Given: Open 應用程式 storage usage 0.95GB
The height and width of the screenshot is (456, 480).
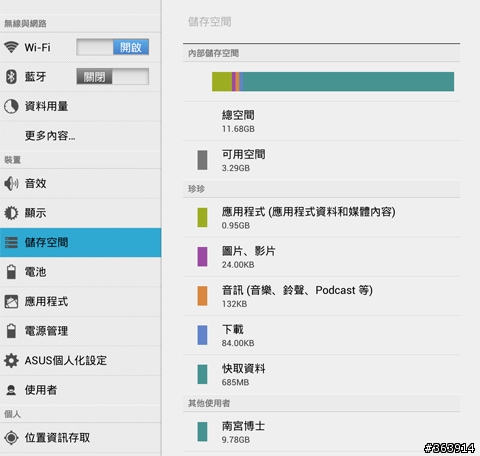Looking at the screenshot, I should (321, 218).
